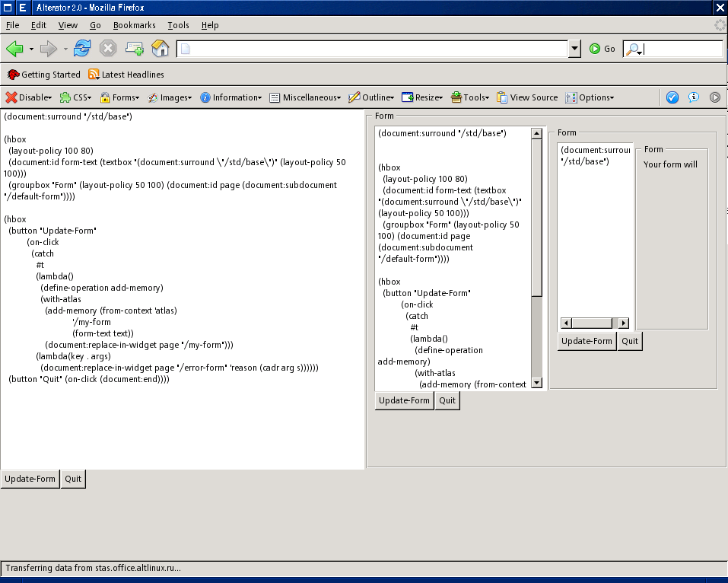Click Quit button in the innermost form

coord(630,341)
